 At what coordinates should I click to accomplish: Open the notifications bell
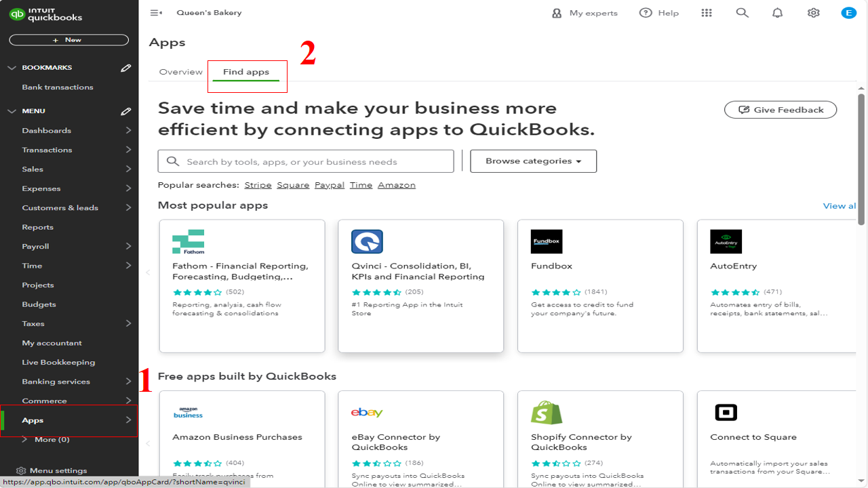[777, 12]
